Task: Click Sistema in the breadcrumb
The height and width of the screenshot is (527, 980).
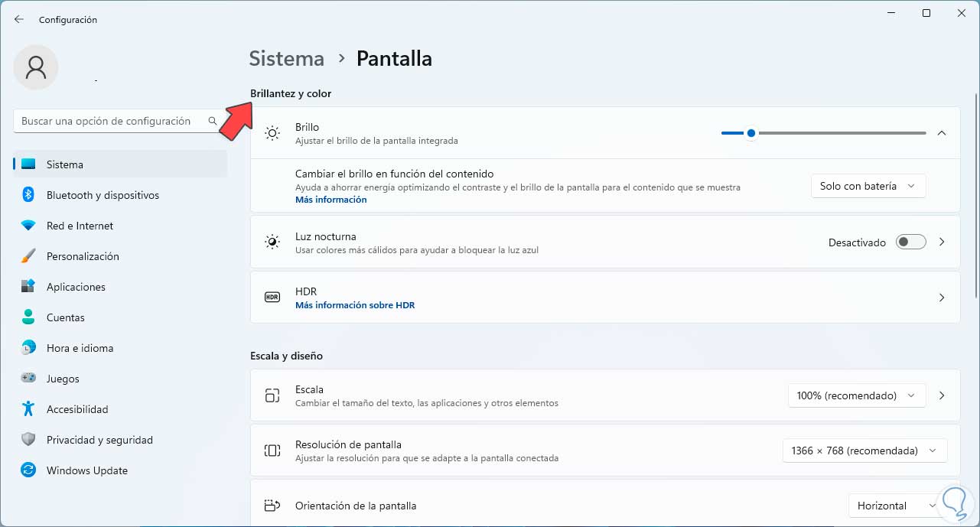Action: pyautogui.click(x=287, y=59)
